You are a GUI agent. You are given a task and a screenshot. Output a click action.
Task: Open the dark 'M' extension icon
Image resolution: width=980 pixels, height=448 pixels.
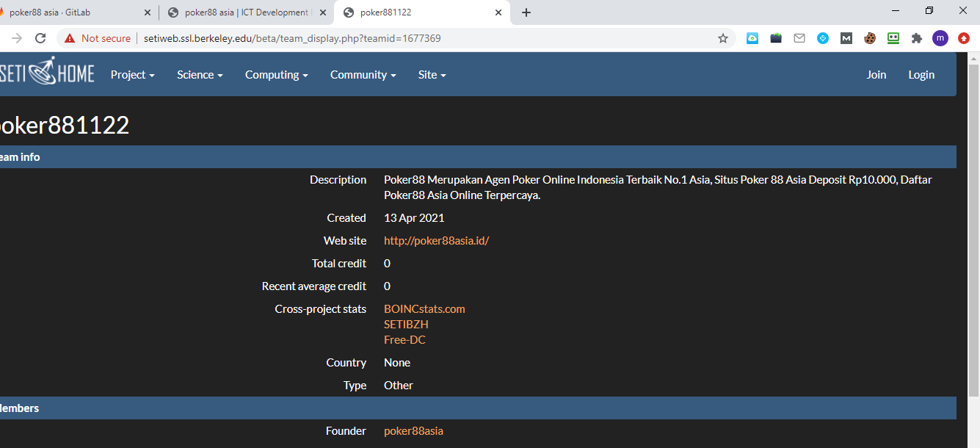(846, 38)
